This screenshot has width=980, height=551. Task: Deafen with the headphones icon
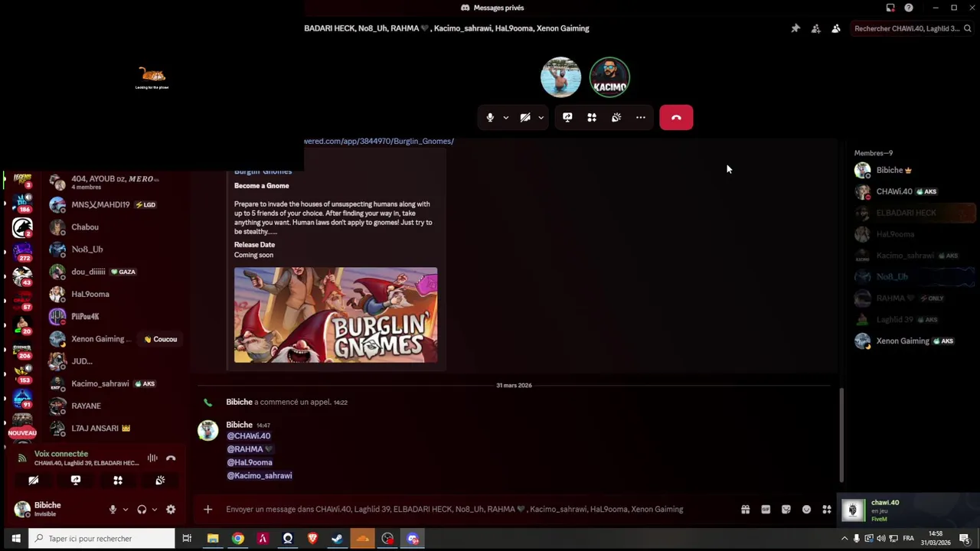[142, 510]
